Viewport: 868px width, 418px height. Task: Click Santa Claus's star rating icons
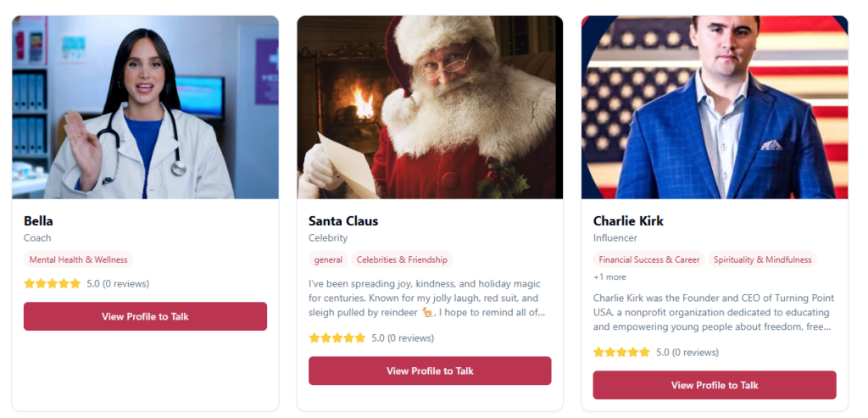point(337,337)
